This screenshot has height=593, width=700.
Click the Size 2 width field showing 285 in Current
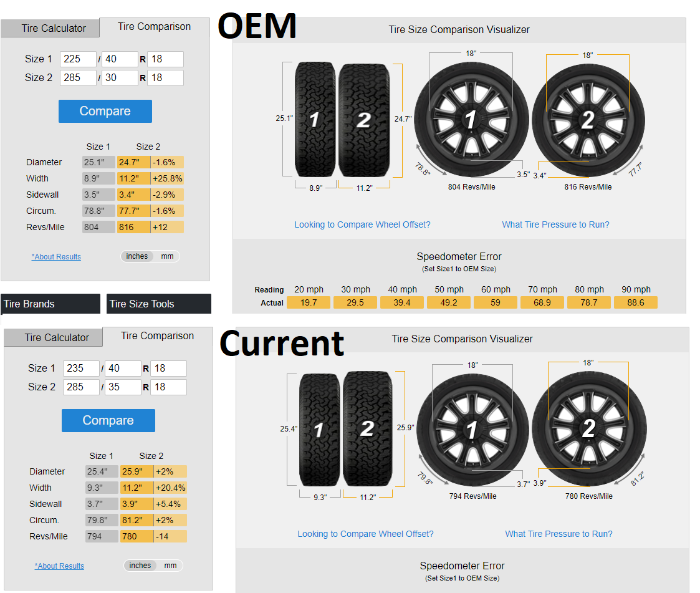81,387
